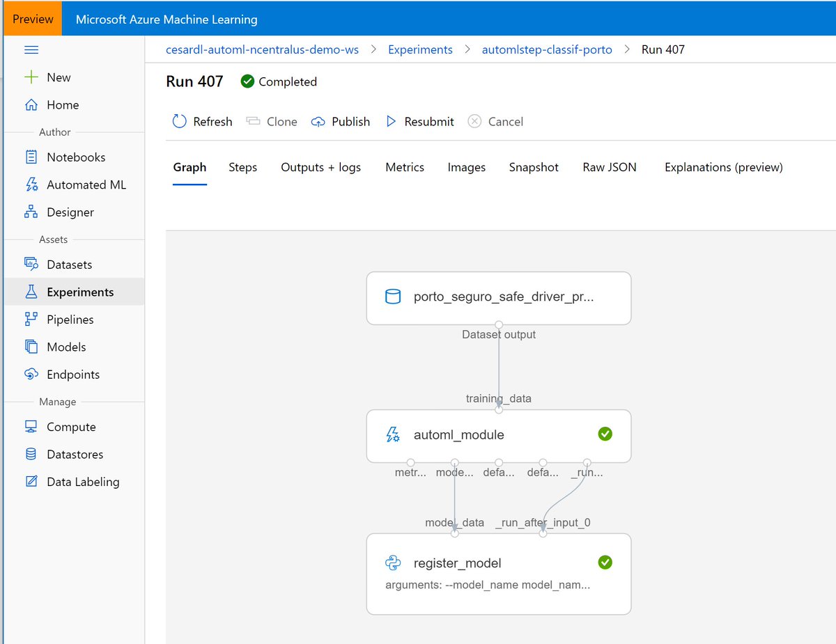Open Automated ML from the sidebar
836x644 pixels.
[82, 184]
